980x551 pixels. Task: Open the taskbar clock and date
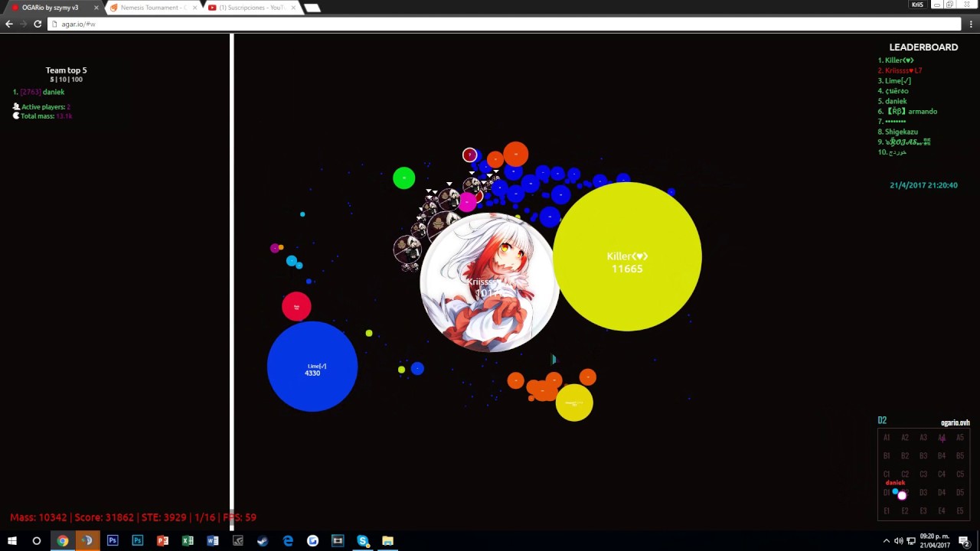935,541
